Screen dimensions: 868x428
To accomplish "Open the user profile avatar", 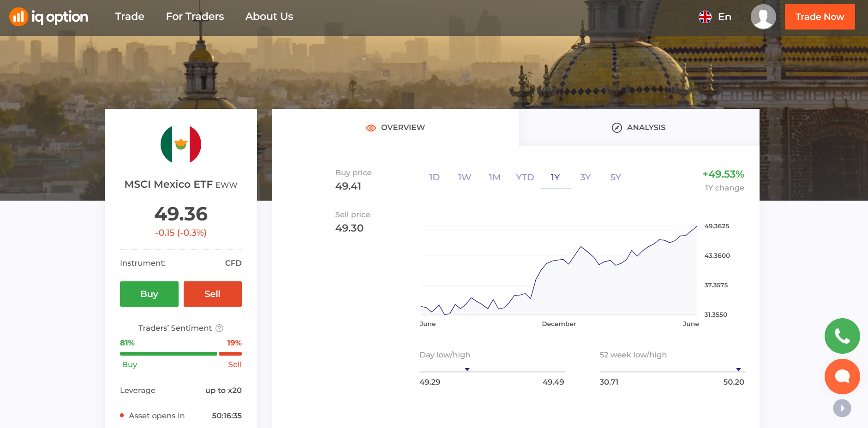I will (763, 17).
